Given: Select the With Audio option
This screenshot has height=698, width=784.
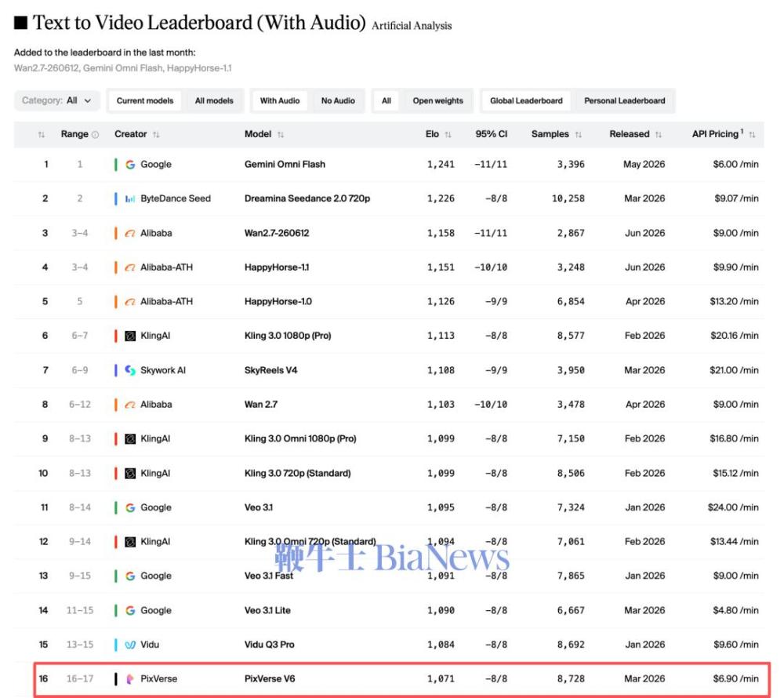Looking at the screenshot, I should (280, 100).
